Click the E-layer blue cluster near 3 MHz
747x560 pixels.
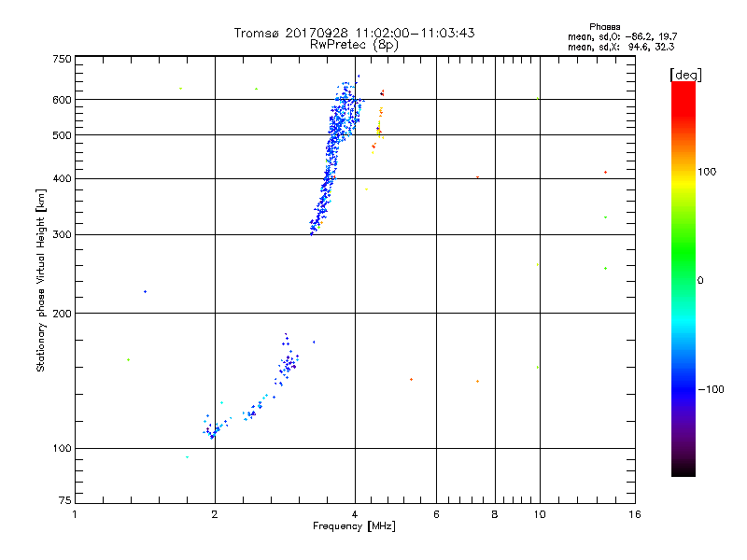coord(288,364)
